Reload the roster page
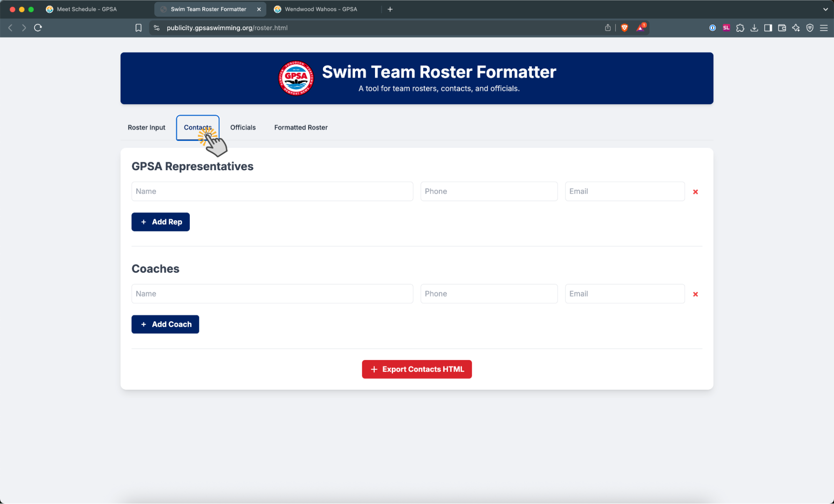Screen dimensions: 834x504 point(38,28)
